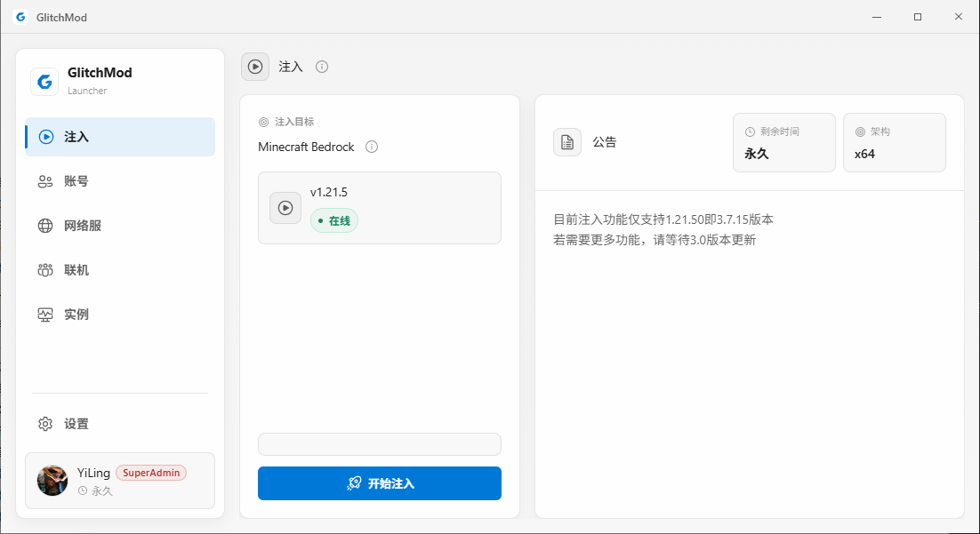Click the clock icon under the YiLing username
Image resolution: width=980 pixels, height=534 pixels.
(83, 490)
